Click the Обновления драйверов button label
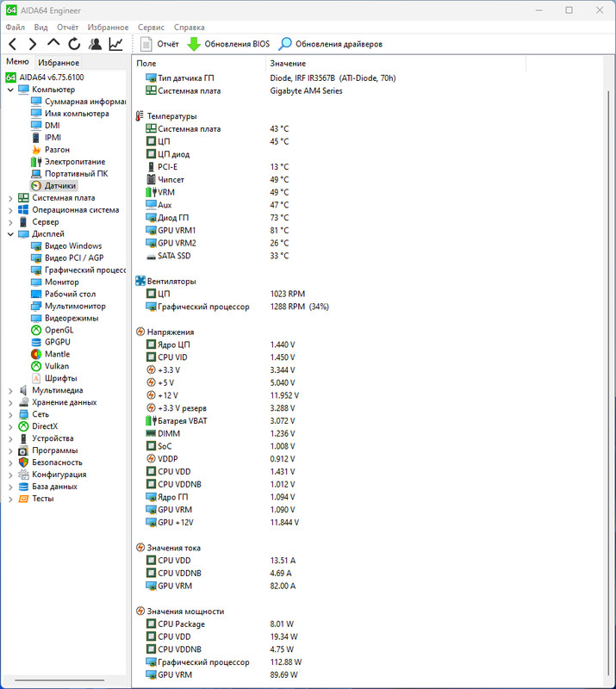This screenshot has width=616, height=689. (x=339, y=44)
